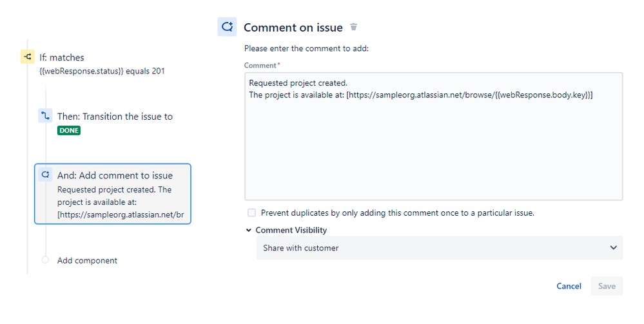This screenshot has width=644, height=324.
Task: Enable the Prevent duplicates checkbox
Action: pyautogui.click(x=251, y=213)
